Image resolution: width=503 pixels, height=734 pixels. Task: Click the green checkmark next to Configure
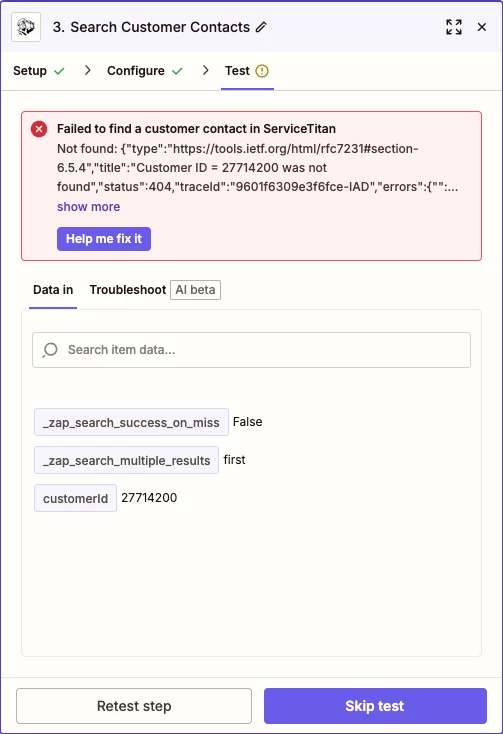point(177,71)
